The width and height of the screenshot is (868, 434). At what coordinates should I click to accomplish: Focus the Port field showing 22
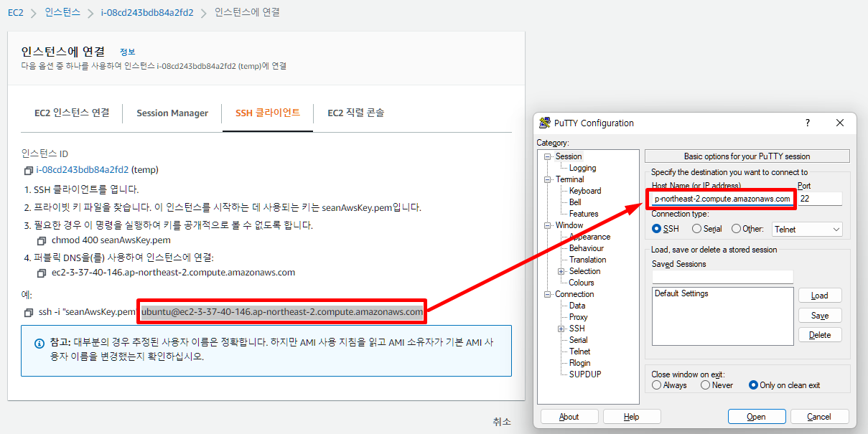[820, 199]
